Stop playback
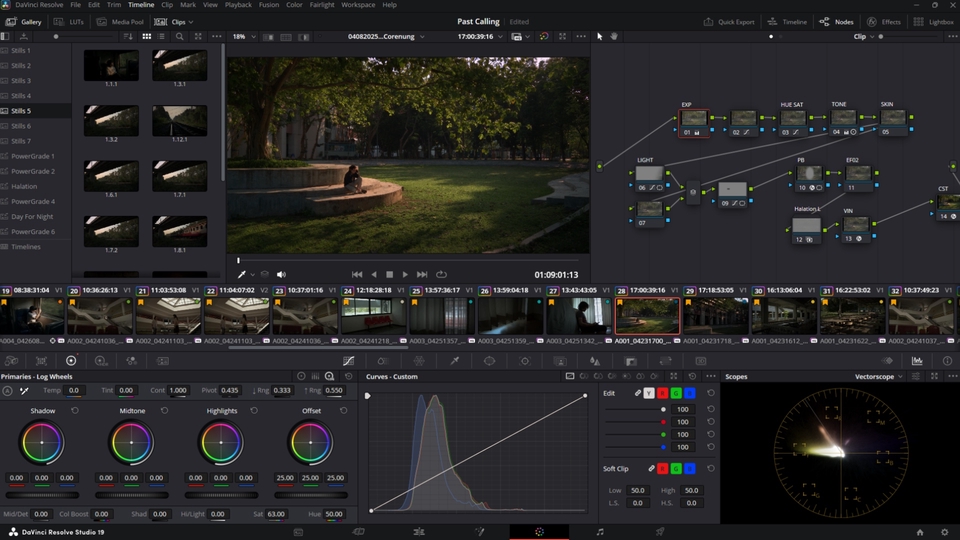 tap(389, 274)
